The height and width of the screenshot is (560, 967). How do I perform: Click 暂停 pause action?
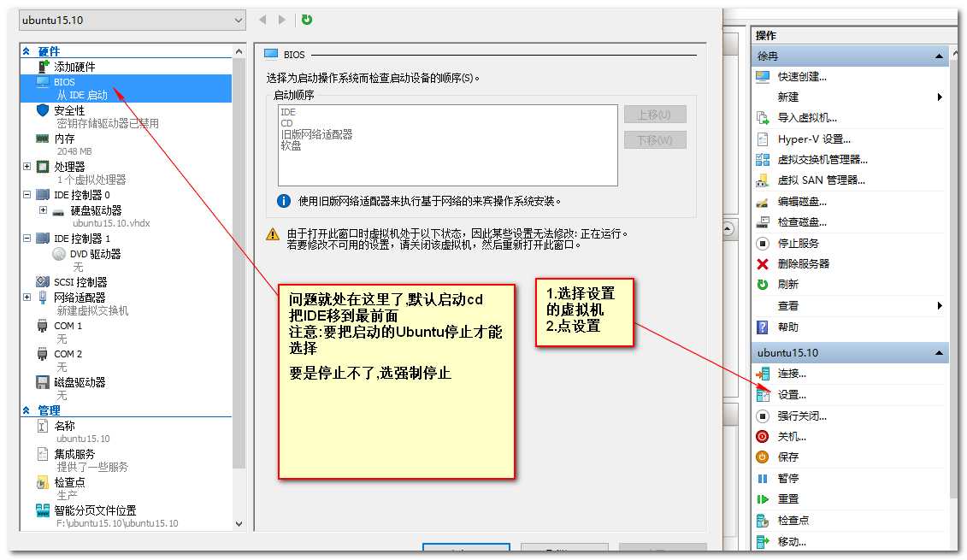point(787,478)
